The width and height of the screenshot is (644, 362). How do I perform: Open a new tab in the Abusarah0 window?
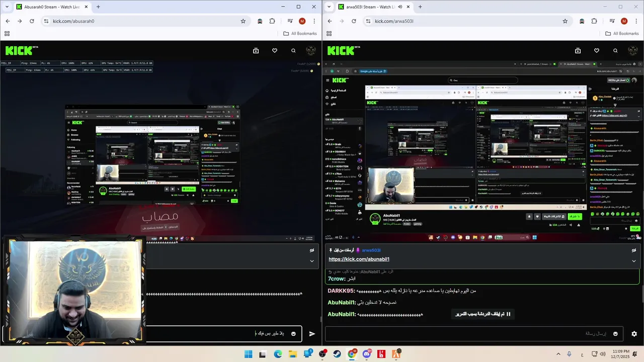pos(98,7)
